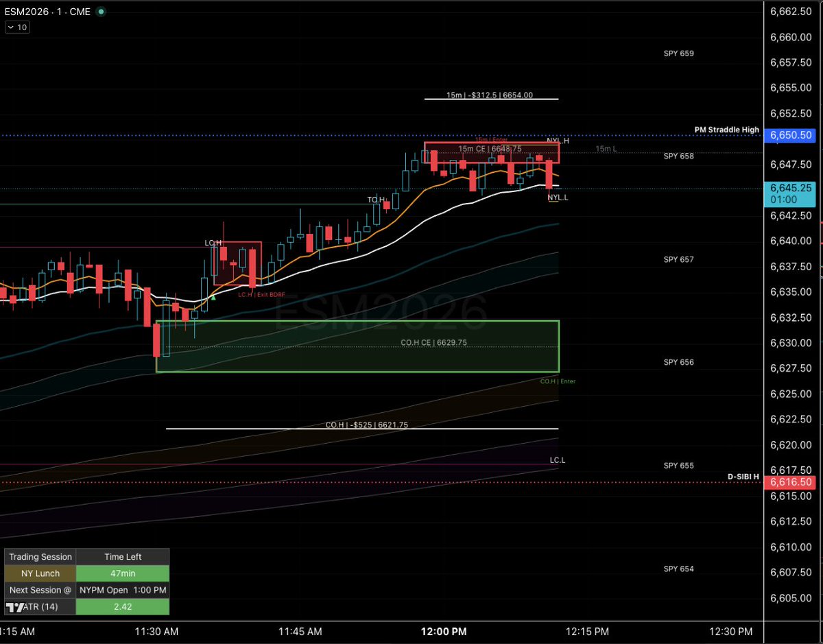Click 6,655.00 on the price scale
The width and height of the screenshot is (823, 644).
[791, 88]
